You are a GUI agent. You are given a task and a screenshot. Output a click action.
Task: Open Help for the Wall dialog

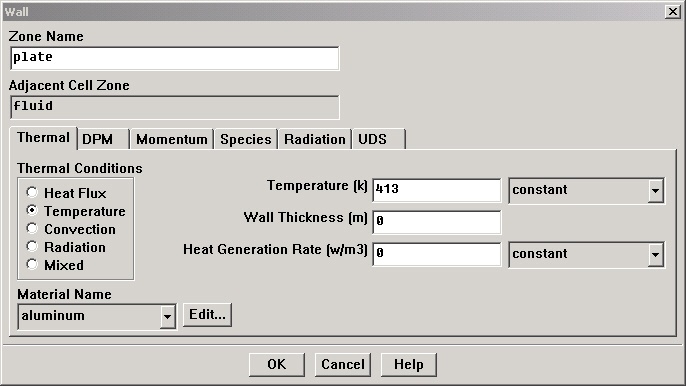point(409,365)
